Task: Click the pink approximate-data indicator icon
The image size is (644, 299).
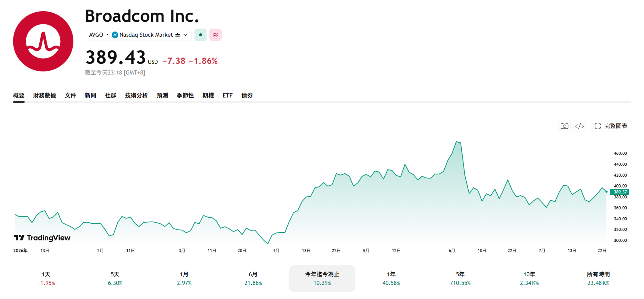Action: coord(215,35)
